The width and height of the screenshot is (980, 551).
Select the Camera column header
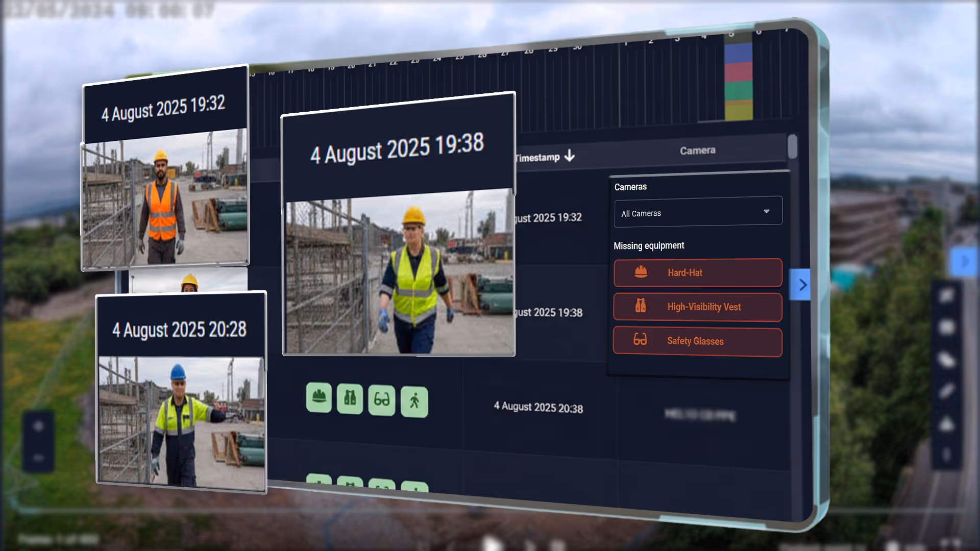[x=697, y=151]
